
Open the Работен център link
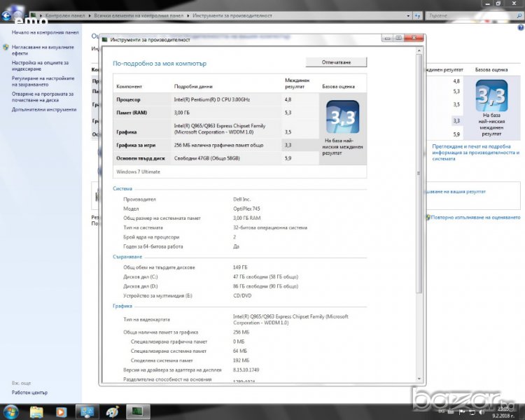(x=29, y=392)
